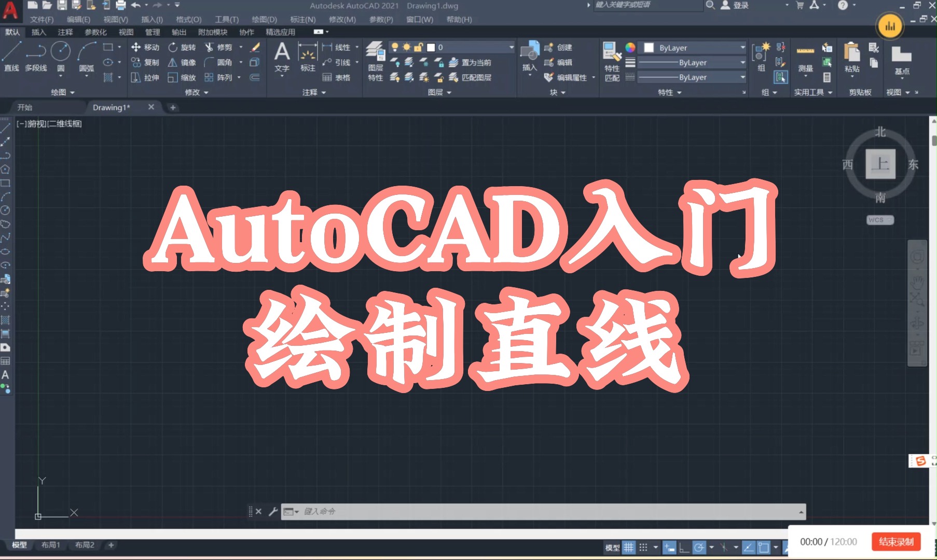
Task: Expand the 图层 panel
Action: coord(439,92)
